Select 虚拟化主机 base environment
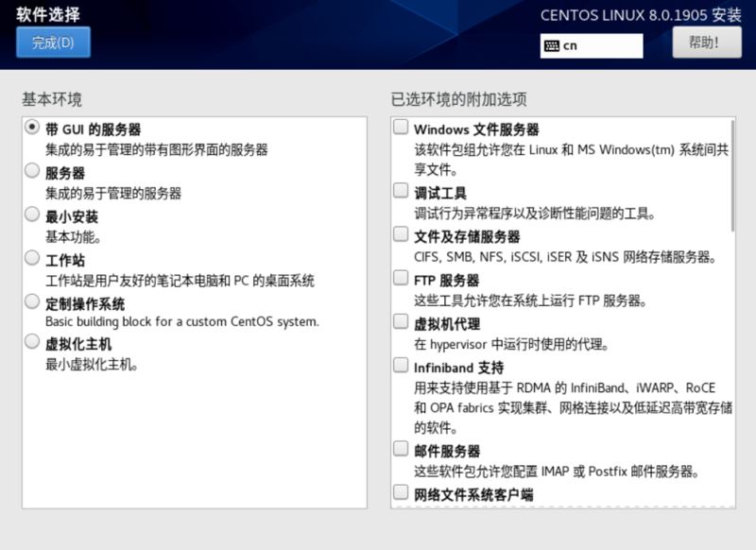 coord(29,344)
